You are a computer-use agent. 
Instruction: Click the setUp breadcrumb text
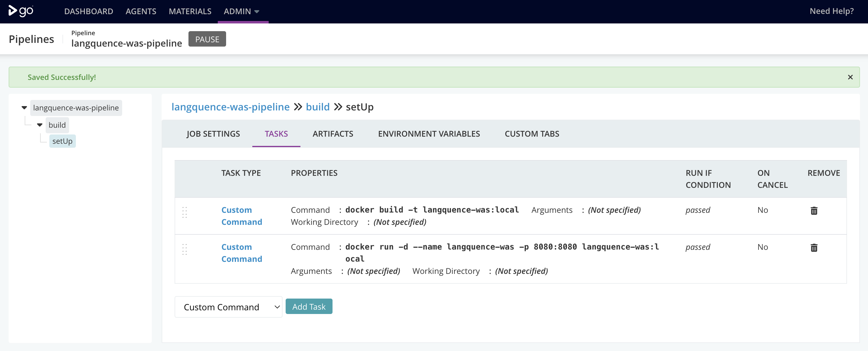click(360, 107)
